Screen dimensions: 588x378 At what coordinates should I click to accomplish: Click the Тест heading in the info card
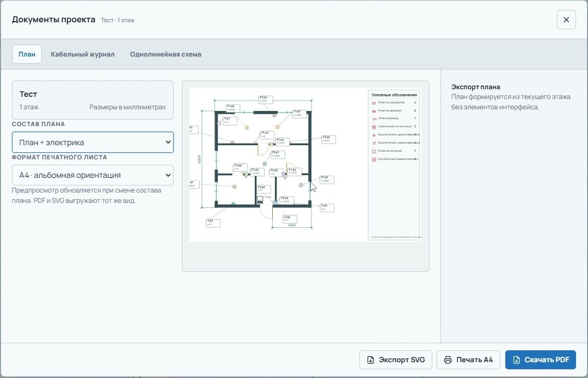tap(28, 94)
